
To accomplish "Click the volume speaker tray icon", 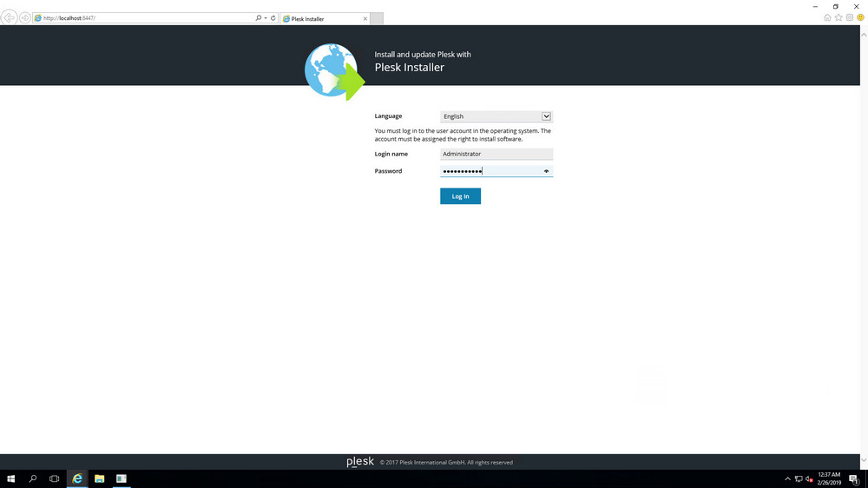I will [x=809, y=479].
